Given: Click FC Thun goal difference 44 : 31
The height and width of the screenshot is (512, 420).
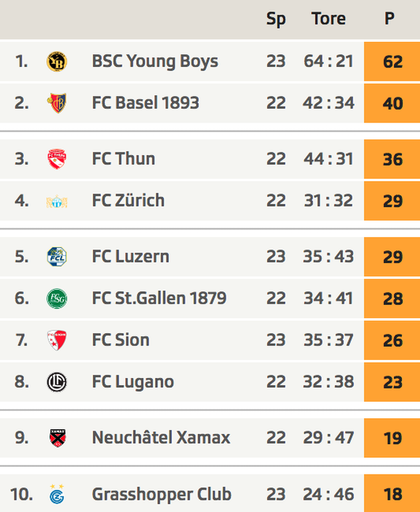Looking at the screenshot, I should (328, 159).
